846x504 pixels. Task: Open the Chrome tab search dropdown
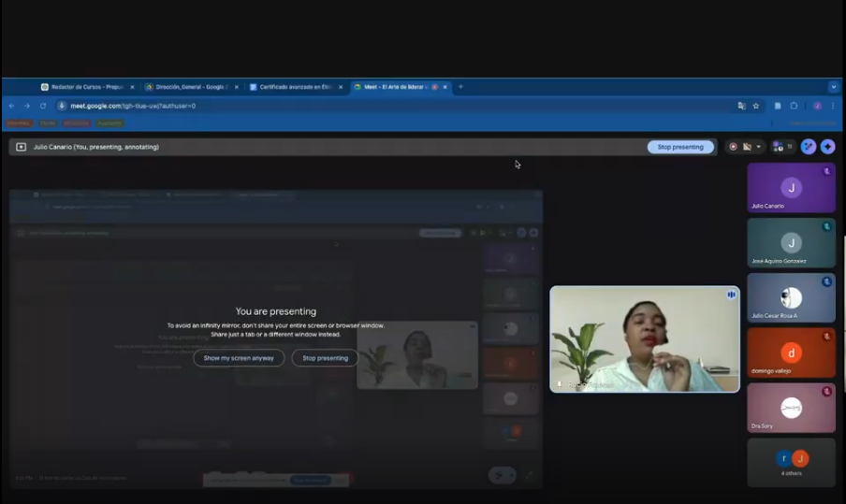(833, 87)
